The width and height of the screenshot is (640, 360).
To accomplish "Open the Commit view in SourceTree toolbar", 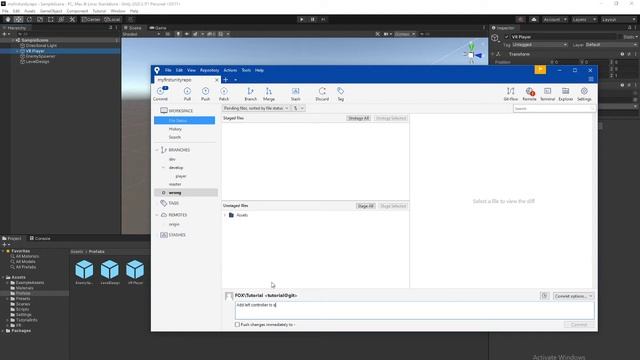I will (160, 93).
